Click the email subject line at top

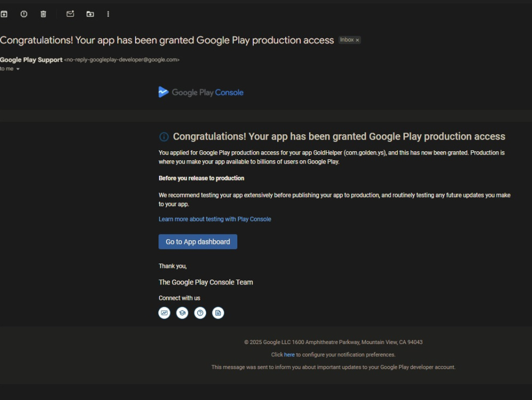[167, 40]
